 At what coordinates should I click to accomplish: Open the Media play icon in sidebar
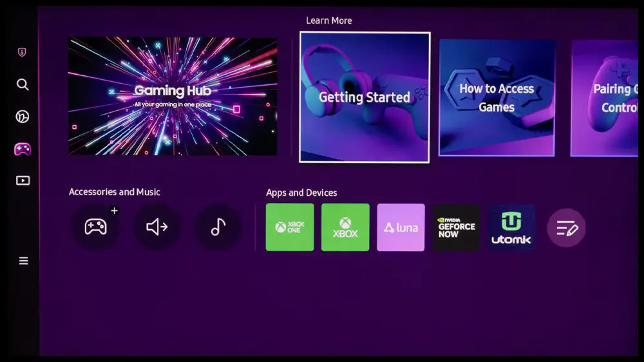coord(23,181)
